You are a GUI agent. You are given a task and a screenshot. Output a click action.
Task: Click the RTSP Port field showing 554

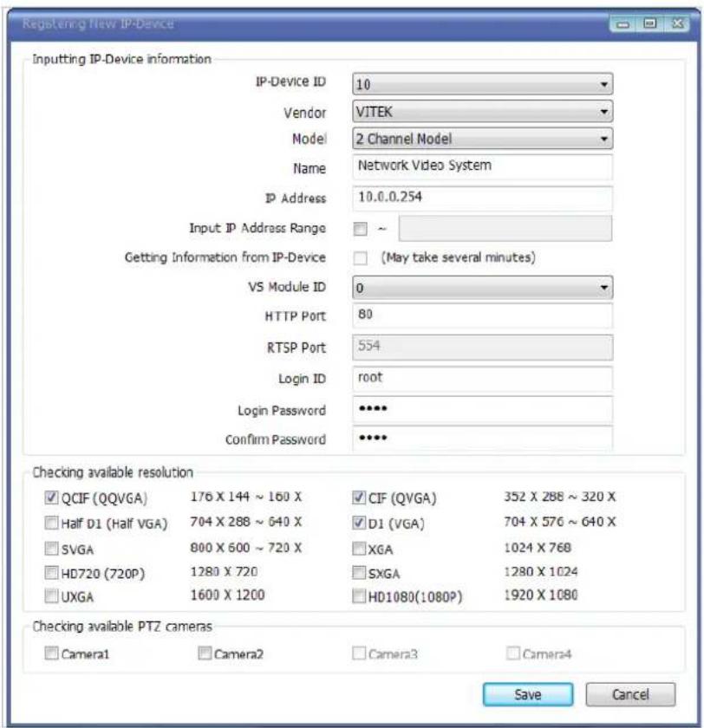483,348
